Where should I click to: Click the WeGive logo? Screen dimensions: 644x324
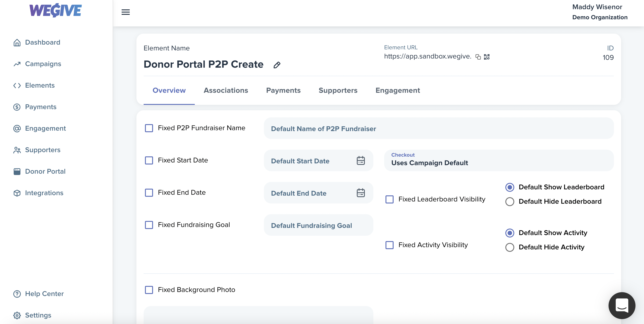point(55,11)
